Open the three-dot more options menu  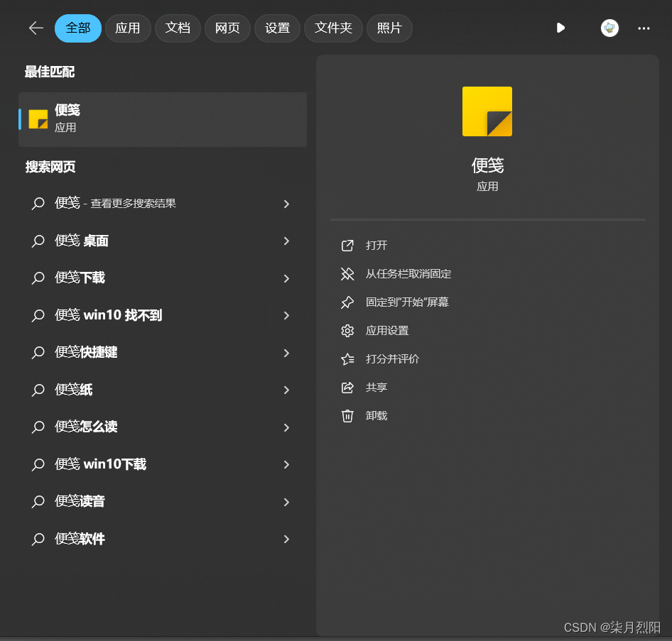coord(644,28)
